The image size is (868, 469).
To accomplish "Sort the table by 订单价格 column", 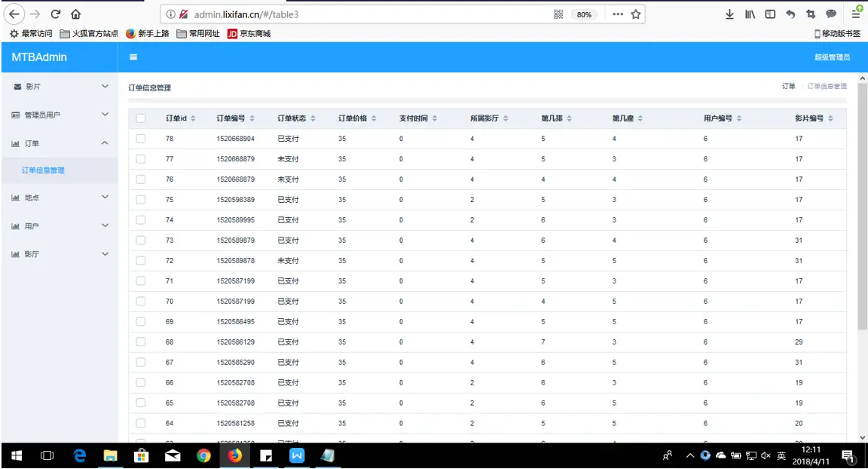I will click(x=374, y=118).
